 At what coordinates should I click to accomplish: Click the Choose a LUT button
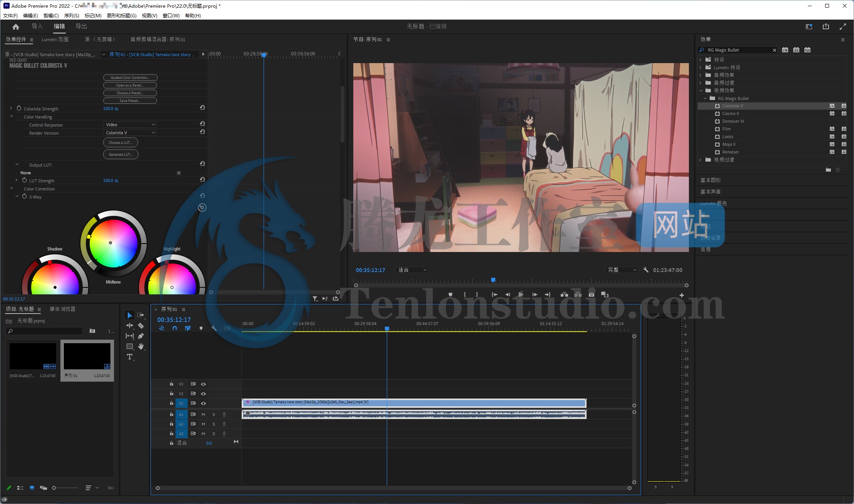pos(120,142)
